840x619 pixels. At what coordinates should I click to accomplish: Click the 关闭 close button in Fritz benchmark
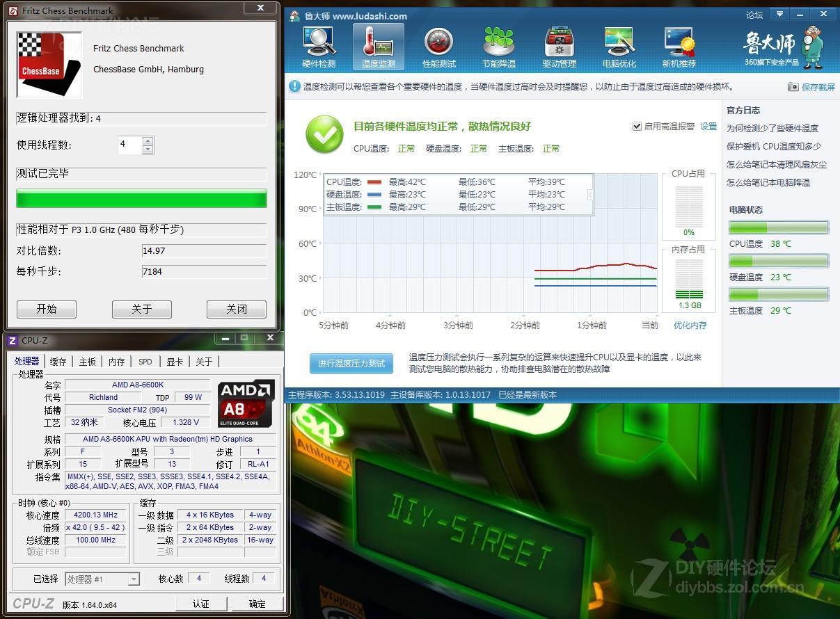click(237, 309)
